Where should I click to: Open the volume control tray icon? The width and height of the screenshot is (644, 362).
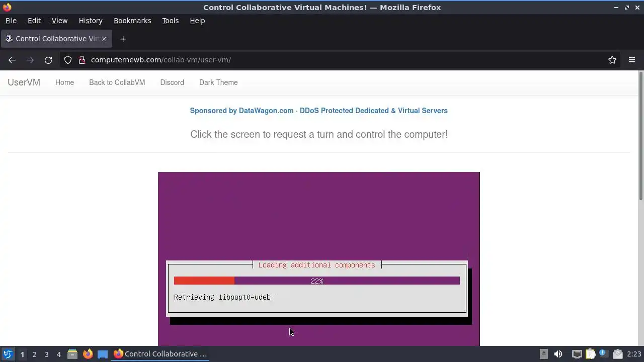pyautogui.click(x=558, y=354)
